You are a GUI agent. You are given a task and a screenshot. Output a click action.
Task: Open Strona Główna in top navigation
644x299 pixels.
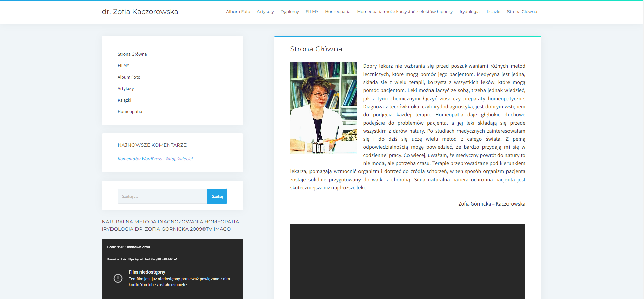coord(522,12)
